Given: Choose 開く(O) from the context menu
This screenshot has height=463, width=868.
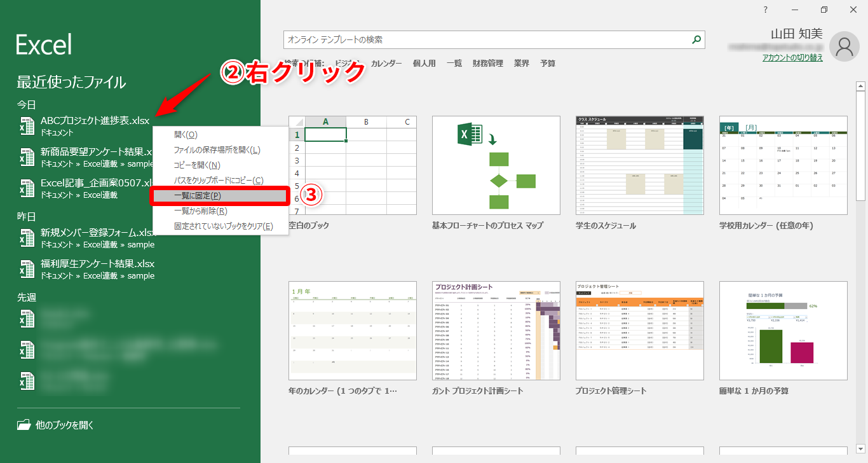Looking at the screenshot, I should point(220,135).
